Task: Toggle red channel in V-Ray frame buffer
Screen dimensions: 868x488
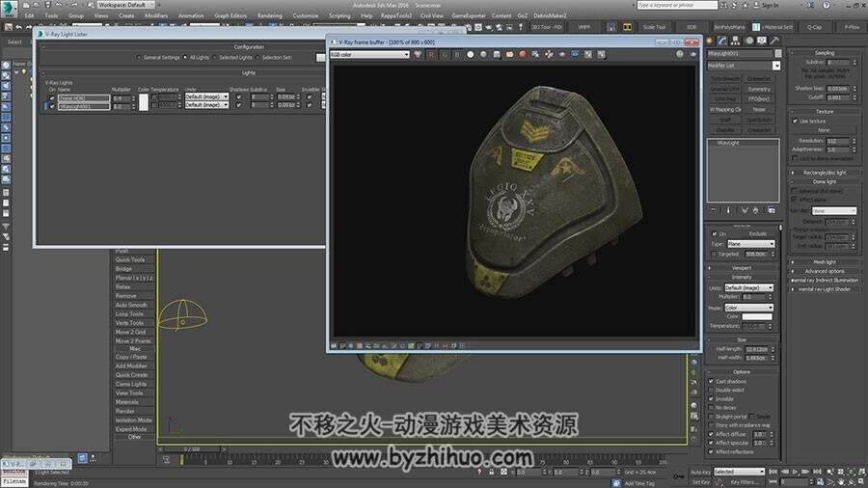Action: 431,54
